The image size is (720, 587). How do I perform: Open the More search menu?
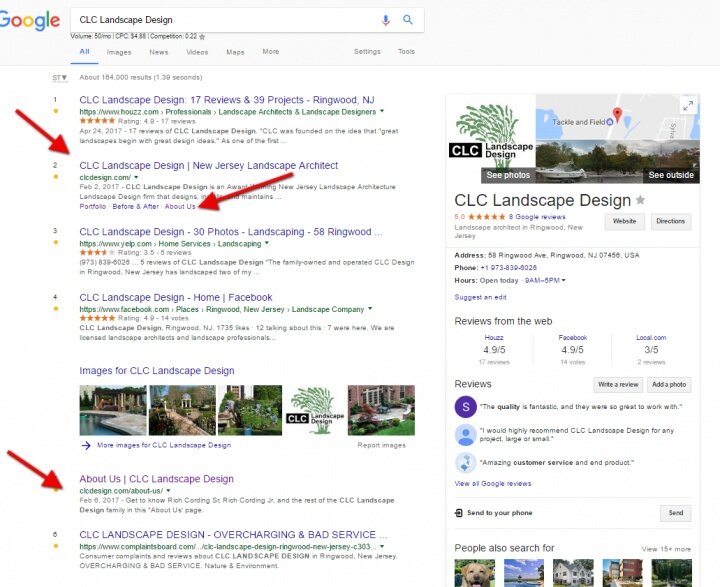click(x=270, y=51)
